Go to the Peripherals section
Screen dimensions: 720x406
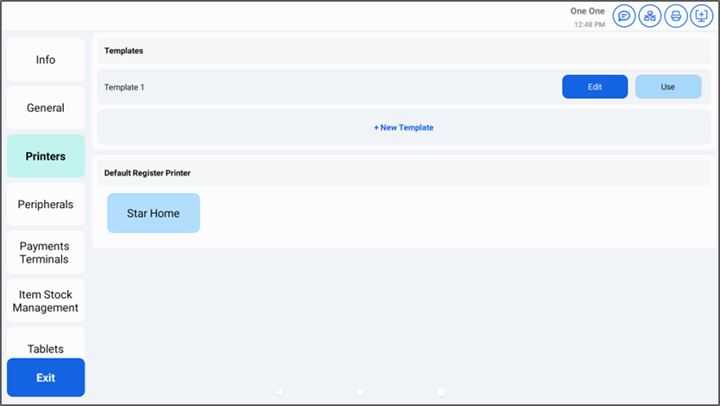[x=46, y=205]
